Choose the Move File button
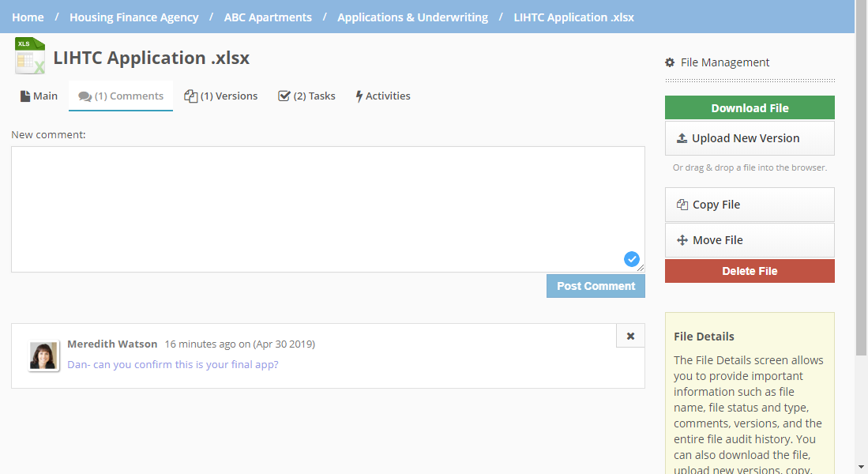The image size is (868, 474). point(750,240)
